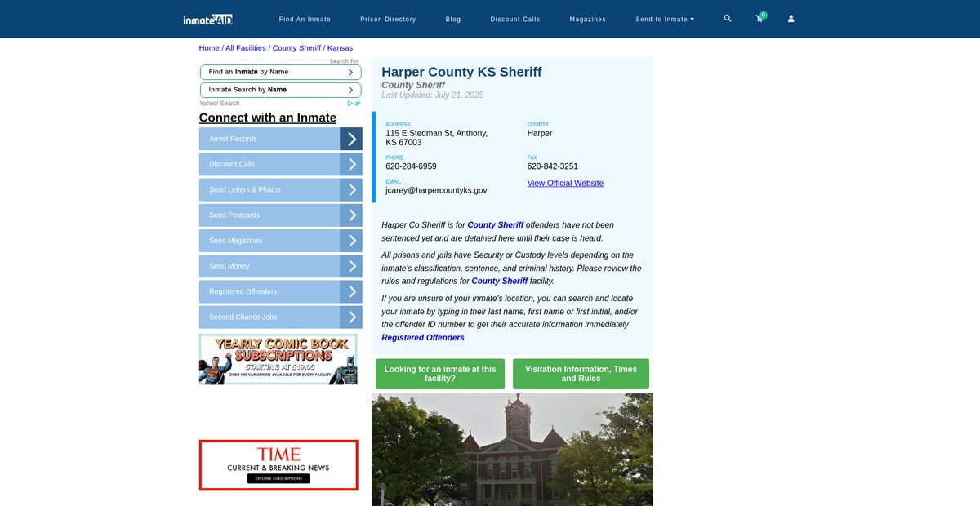Viewport: 980px width, 506px height.
Task: Click chevron in Find an Inmate by Name ad
Action: click(350, 72)
